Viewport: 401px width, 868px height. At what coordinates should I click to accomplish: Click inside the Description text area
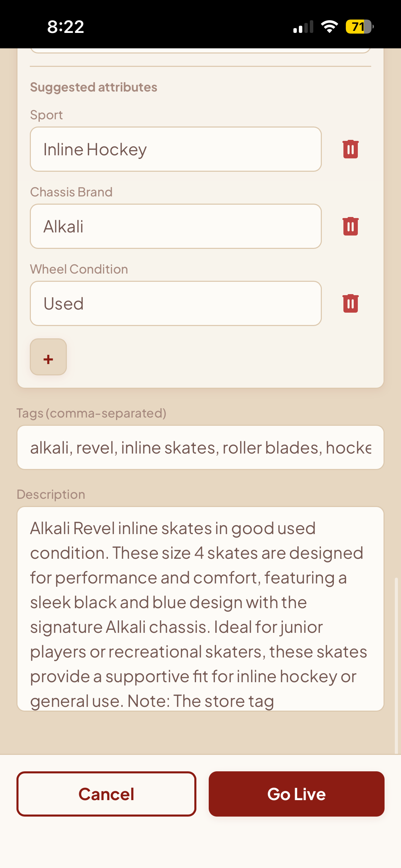coord(200,609)
